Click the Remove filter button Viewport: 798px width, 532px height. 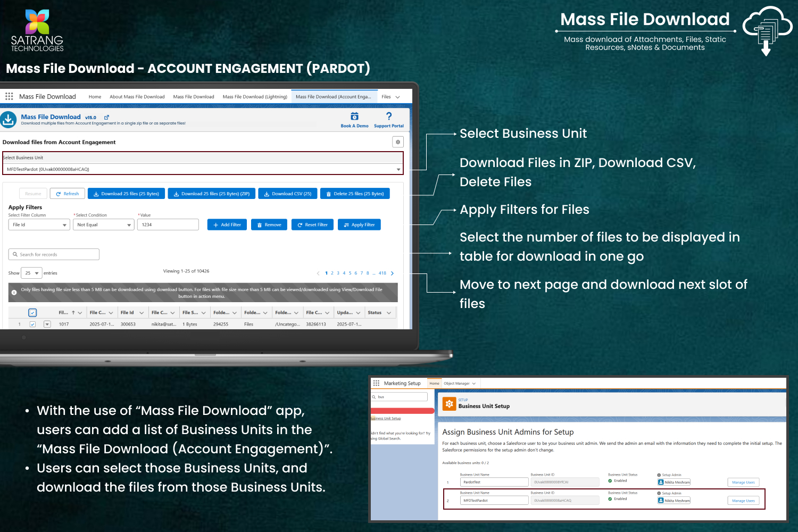tap(269, 225)
